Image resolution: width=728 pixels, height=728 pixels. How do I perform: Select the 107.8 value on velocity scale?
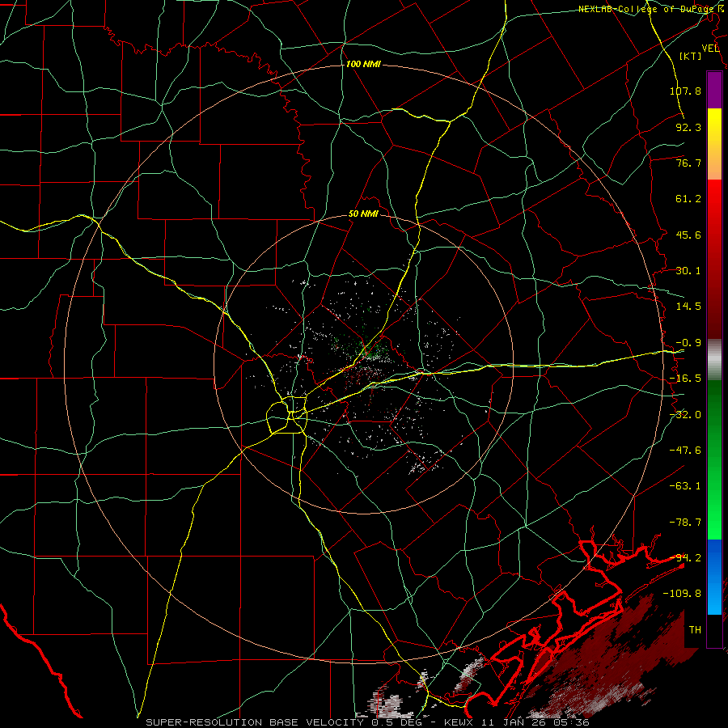point(685,91)
